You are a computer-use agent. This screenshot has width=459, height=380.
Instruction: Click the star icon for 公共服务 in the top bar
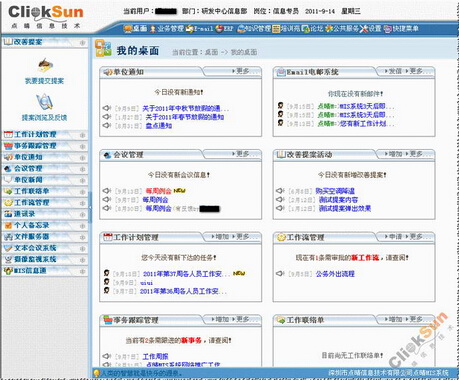[329, 29]
